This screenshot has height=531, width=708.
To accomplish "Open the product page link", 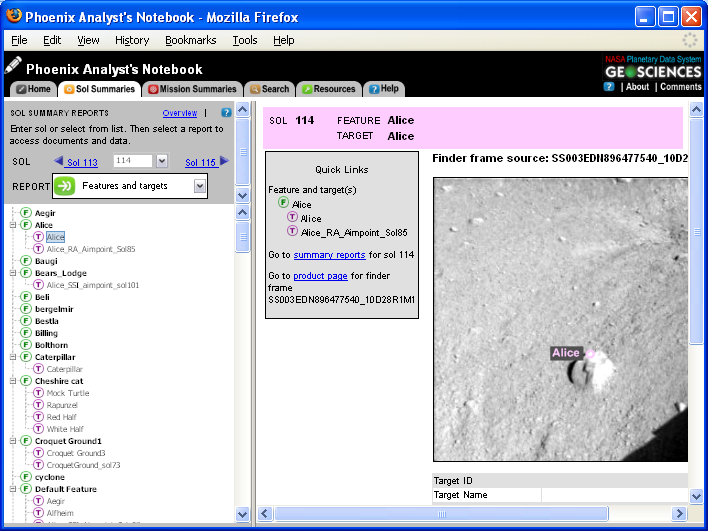I will [x=319, y=276].
